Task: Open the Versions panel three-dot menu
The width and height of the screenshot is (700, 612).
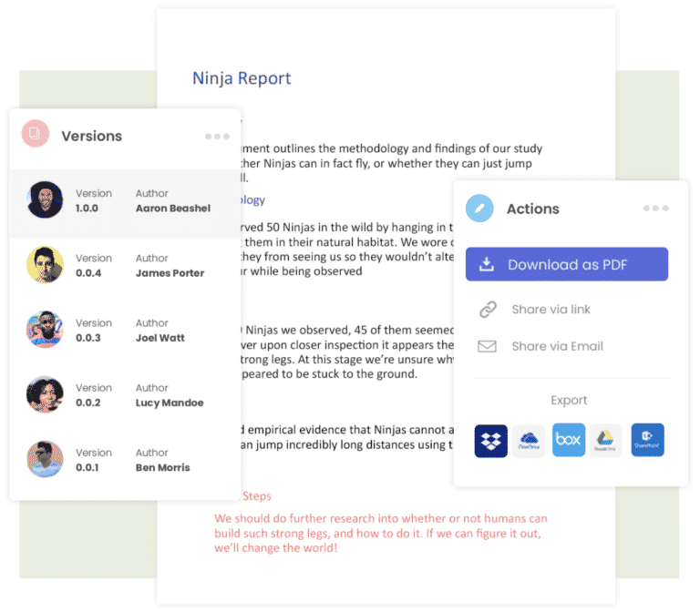Action: 217,137
